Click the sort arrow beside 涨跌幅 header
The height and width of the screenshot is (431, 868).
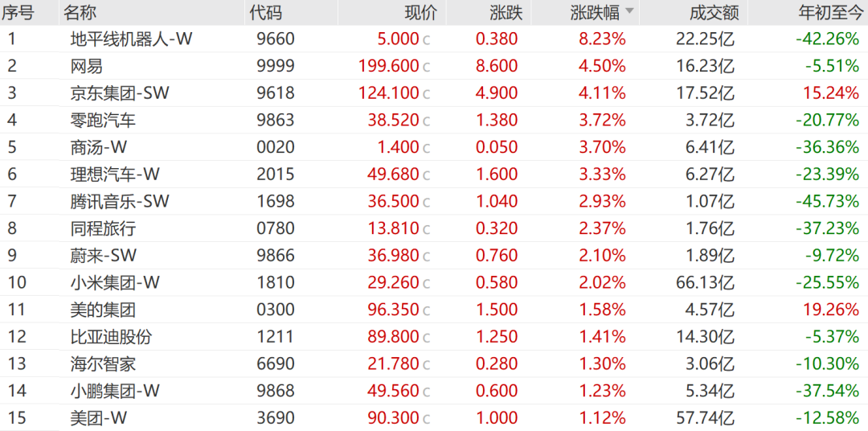tap(630, 11)
